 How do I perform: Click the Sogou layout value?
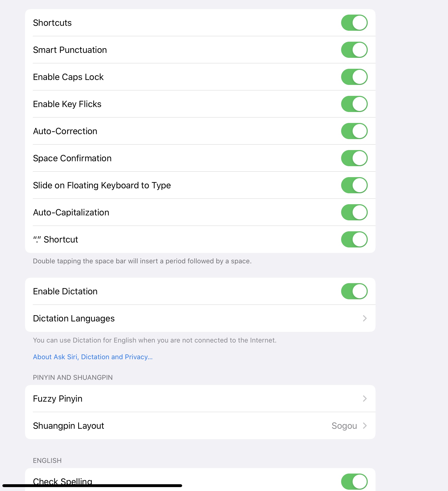pos(344,426)
